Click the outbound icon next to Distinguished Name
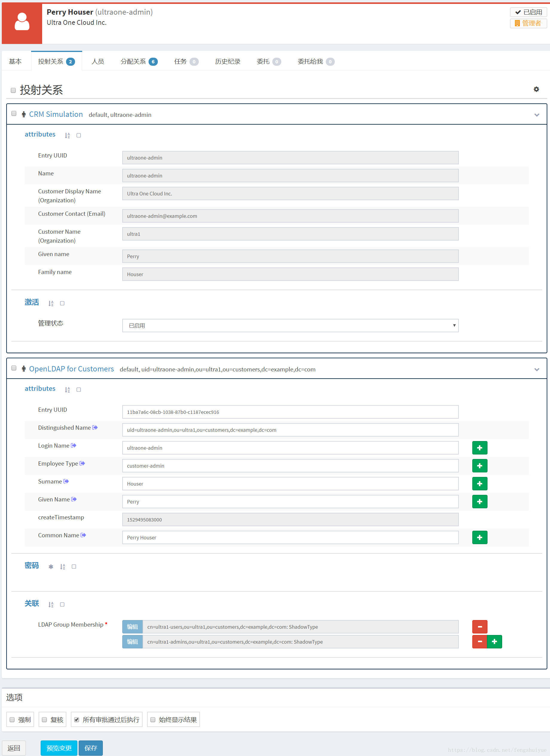The width and height of the screenshot is (550, 756). 95,428
